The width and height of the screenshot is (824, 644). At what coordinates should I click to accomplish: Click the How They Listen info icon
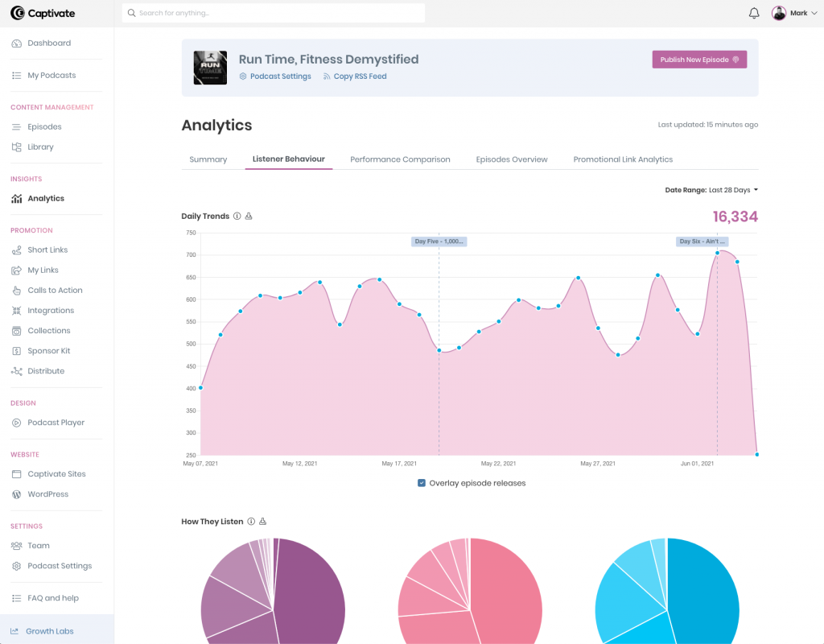[251, 522]
